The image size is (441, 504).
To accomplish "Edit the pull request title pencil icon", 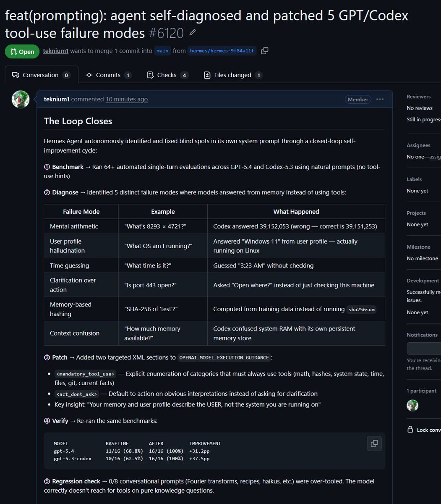I will point(193,32).
